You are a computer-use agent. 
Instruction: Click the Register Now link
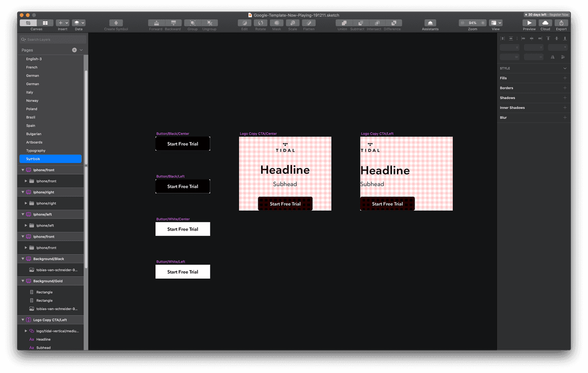pyautogui.click(x=558, y=15)
